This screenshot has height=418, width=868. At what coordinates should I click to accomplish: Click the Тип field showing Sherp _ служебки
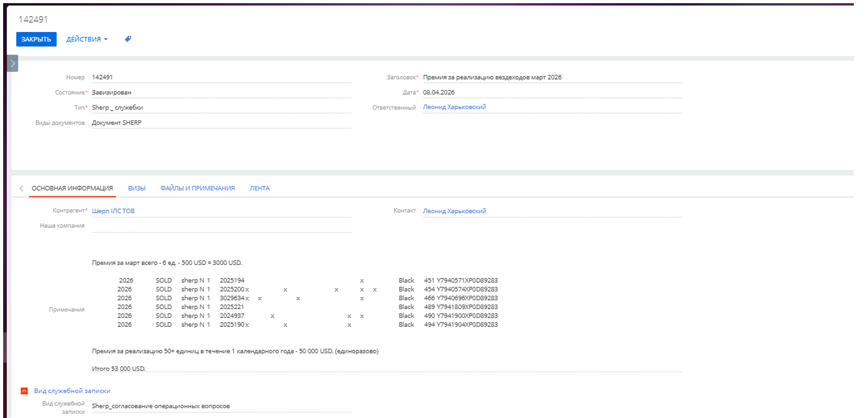point(221,107)
